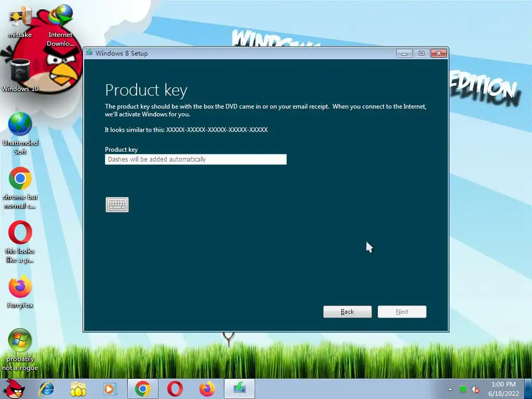Screen dimensions: 532x399
Task: Click the XXXXX-XXXXX example key text
Action: (217, 129)
